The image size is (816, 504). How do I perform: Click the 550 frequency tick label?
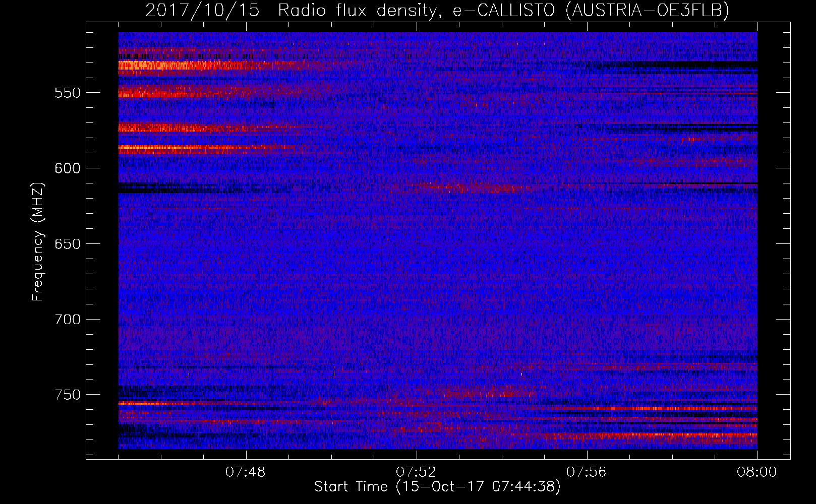click(67, 93)
